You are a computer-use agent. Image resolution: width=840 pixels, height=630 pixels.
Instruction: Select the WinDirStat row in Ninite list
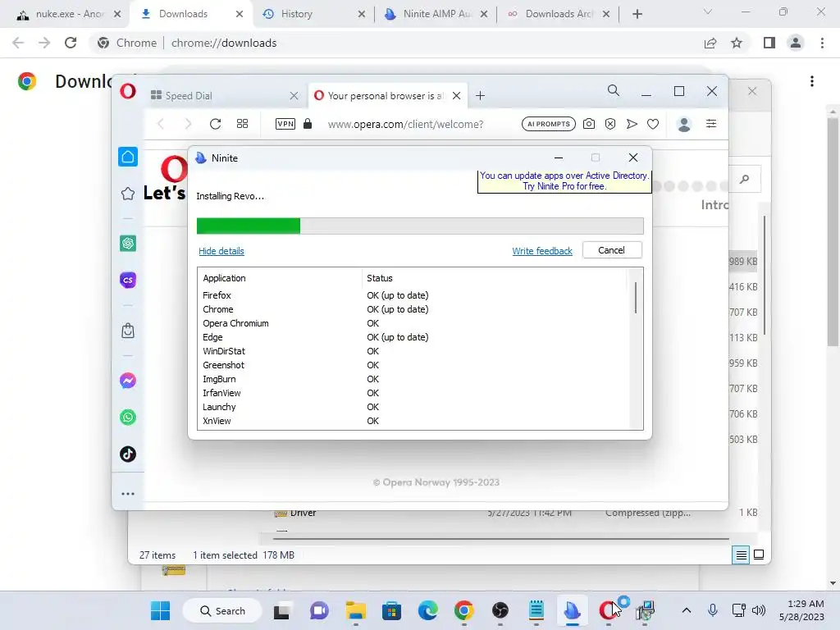(412, 351)
